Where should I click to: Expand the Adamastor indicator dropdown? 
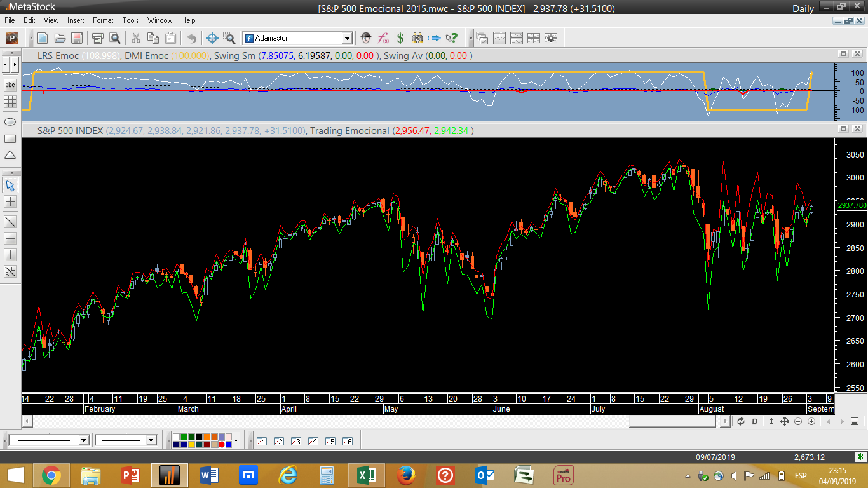tap(347, 38)
